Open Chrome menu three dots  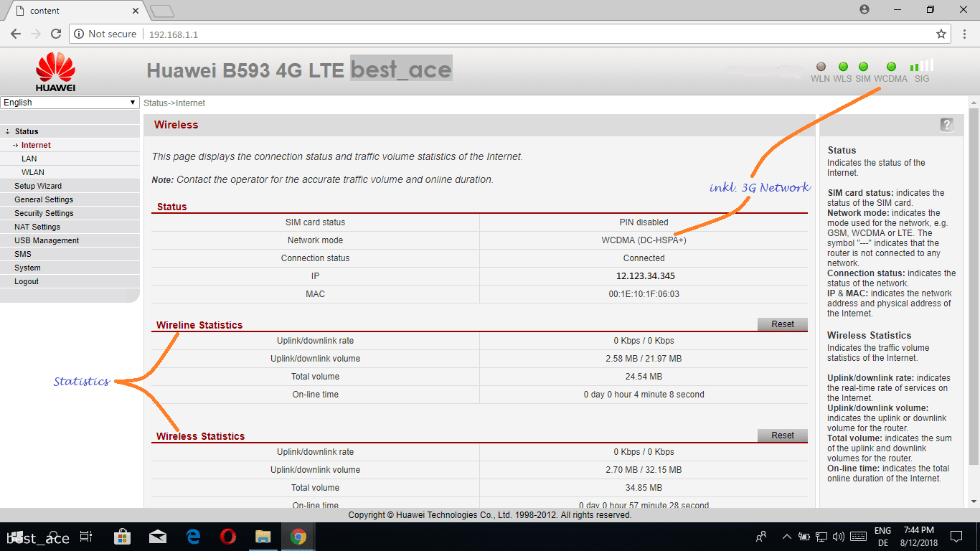[x=964, y=34]
